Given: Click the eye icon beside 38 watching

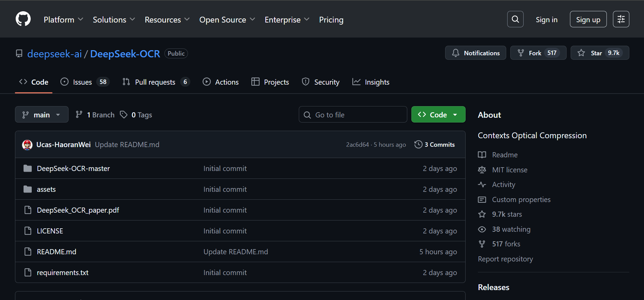Looking at the screenshot, I should point(482,229).
